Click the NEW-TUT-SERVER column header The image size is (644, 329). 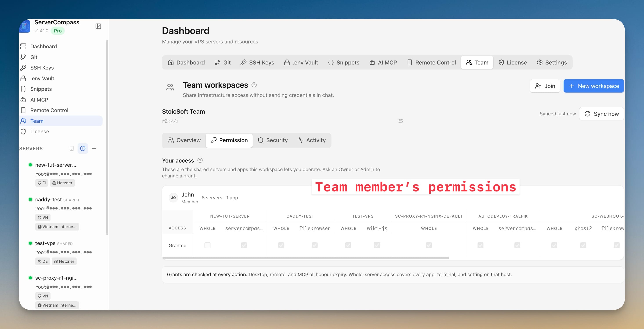point(230,216)
